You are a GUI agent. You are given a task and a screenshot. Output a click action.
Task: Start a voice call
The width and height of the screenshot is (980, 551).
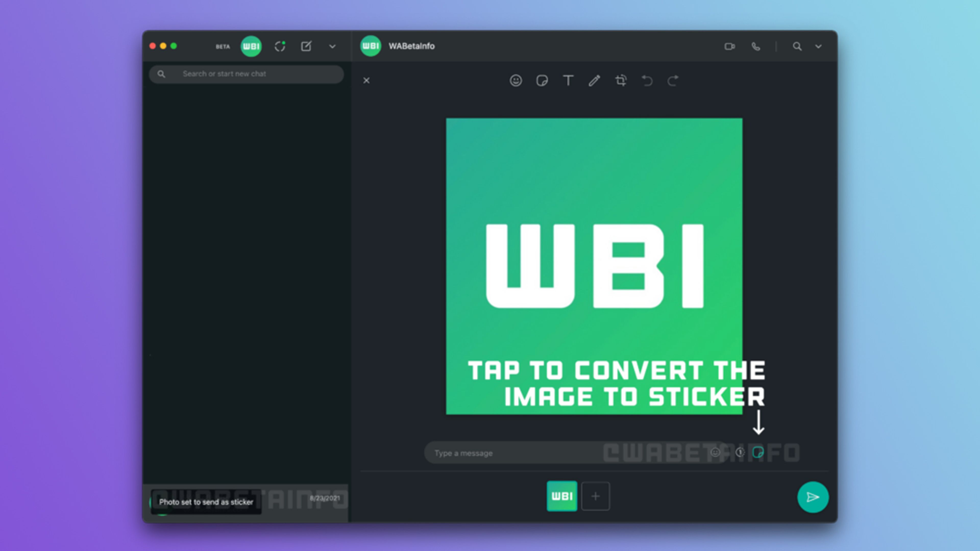click(756, 46)
